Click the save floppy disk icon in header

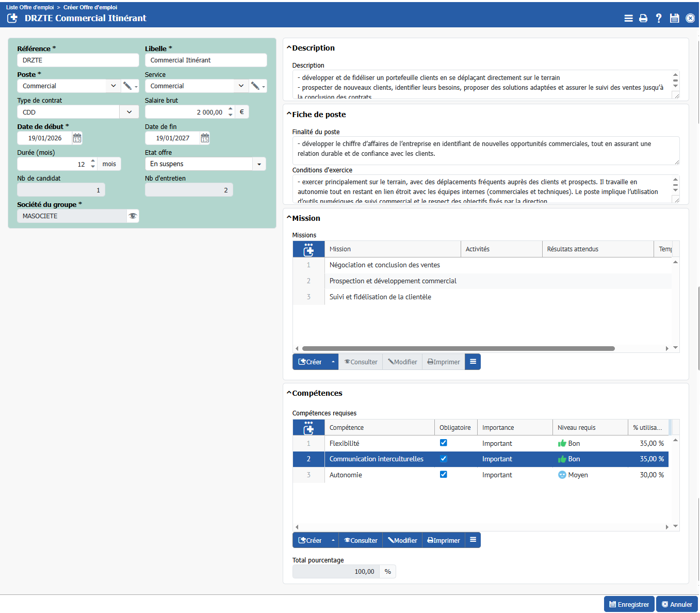coord(674,18)
